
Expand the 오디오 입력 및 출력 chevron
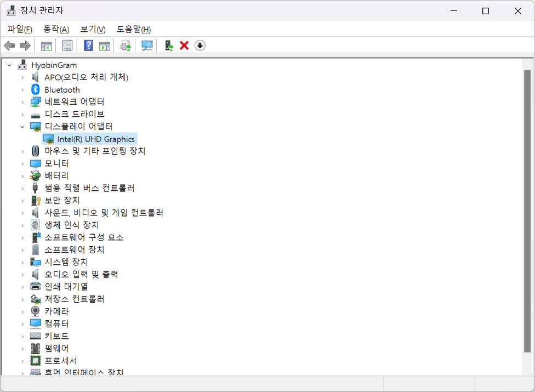coord(22,274)
